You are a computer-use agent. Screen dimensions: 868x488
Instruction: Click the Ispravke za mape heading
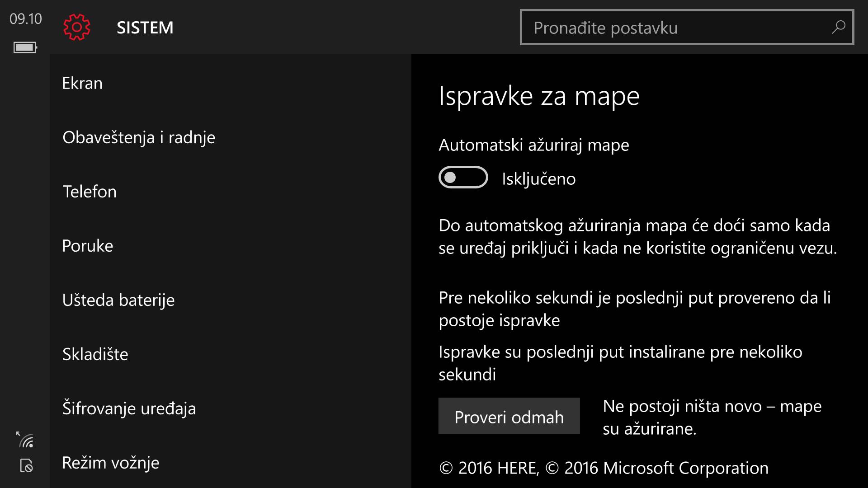coord(539,96)
